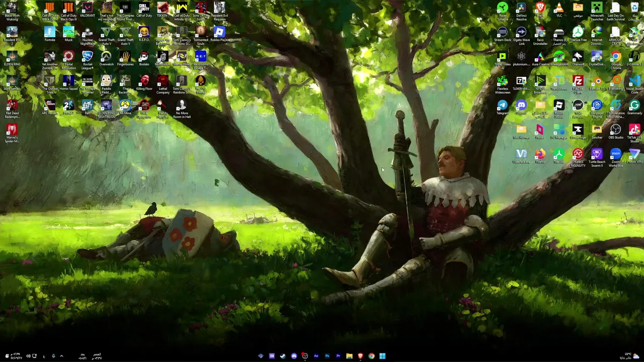The height and width of the screenshot is (362, 644).
Task: Click the Marvel's Spider-Man icon
Action: point(12,133)
